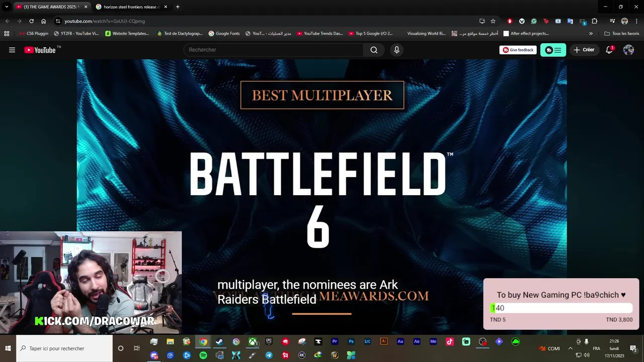Open the Google Fonts bookmark

[x=224, y=34]
